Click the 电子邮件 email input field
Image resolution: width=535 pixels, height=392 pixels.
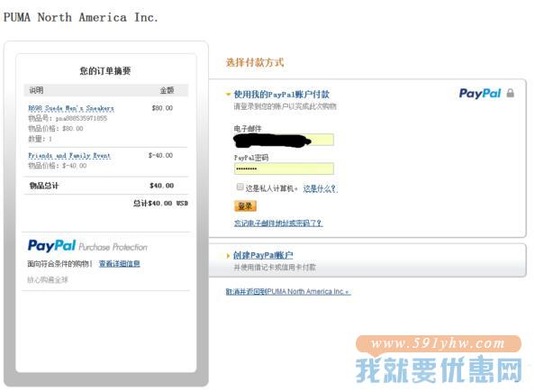click(284, 140)
